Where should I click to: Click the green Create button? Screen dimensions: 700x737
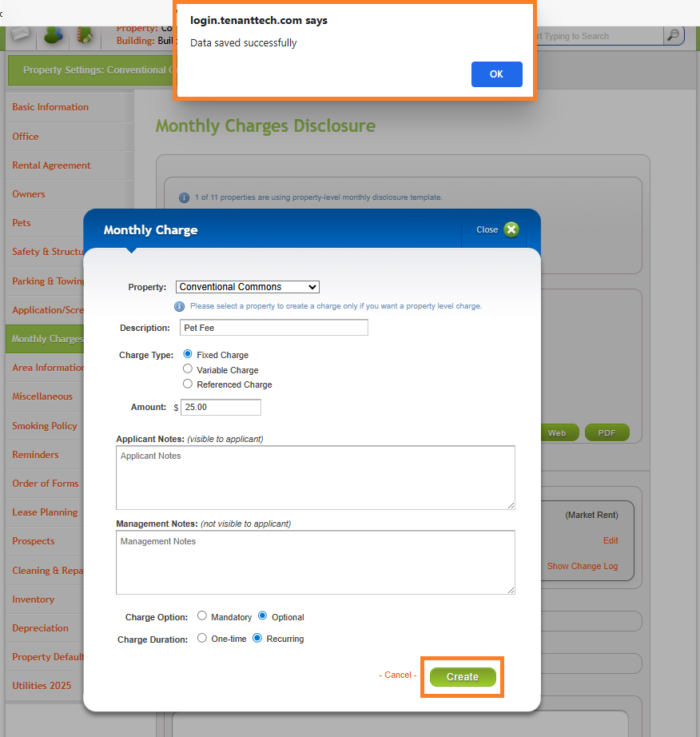463,677
